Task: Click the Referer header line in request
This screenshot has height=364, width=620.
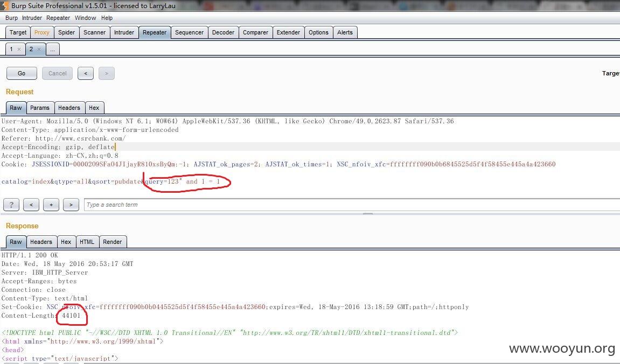Action: click(x=64, y=138)
